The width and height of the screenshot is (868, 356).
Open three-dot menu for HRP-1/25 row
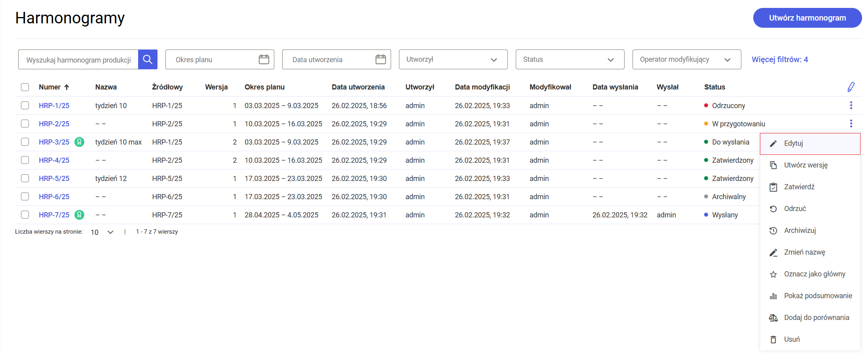[x=851, y=105]
